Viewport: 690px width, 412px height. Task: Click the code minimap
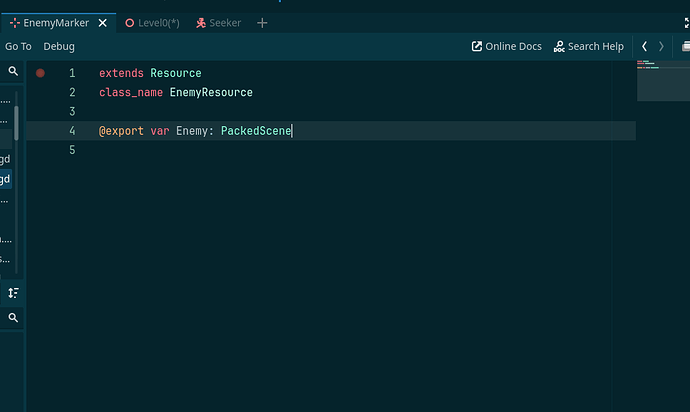coord(663,81)
